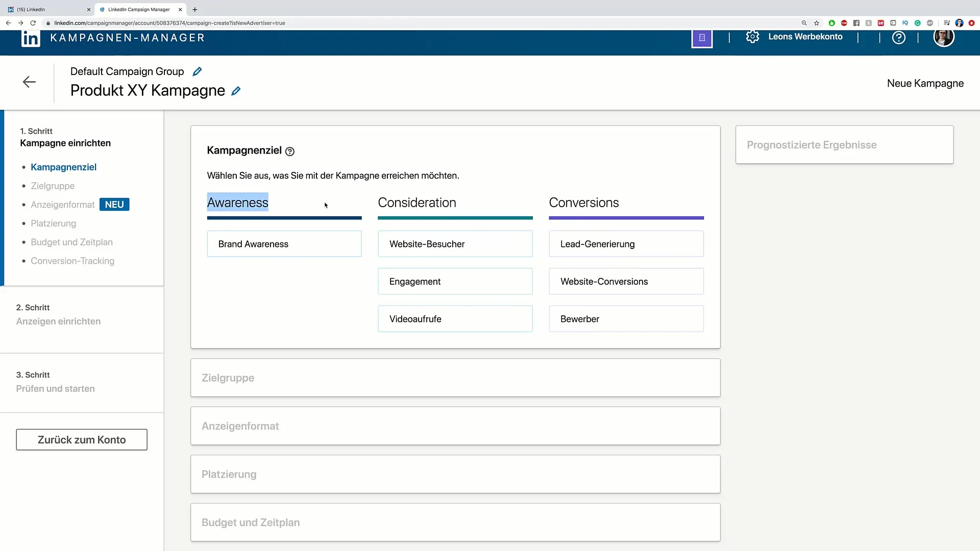
Task: Expand Budget und Zeitplan section
Action: click(455, 522)
